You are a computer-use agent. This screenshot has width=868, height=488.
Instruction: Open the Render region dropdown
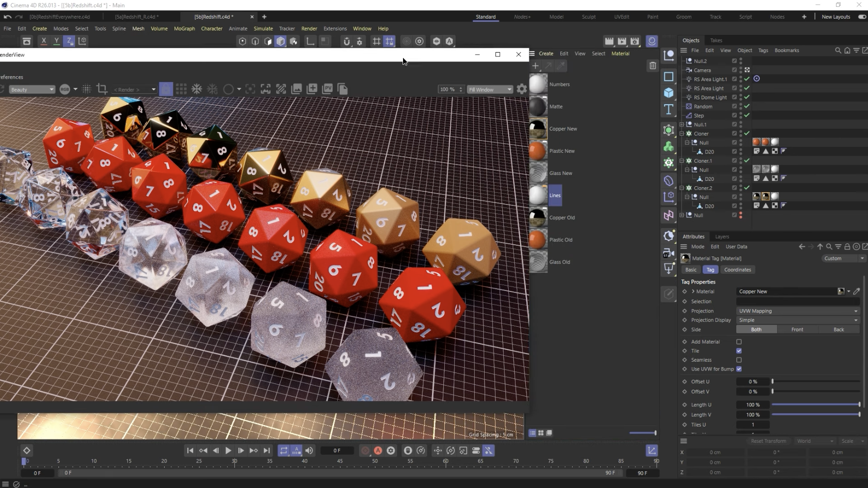pos(134,89)
